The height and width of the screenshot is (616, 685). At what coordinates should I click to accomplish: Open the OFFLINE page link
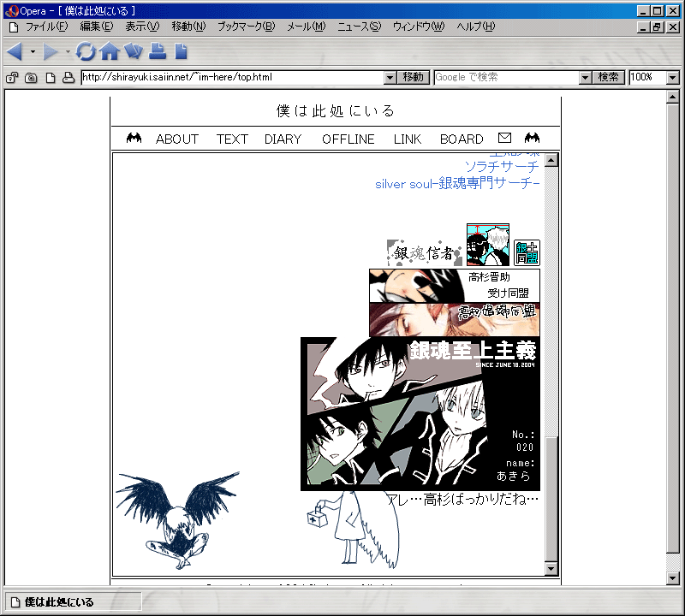(x=348, y=139)
